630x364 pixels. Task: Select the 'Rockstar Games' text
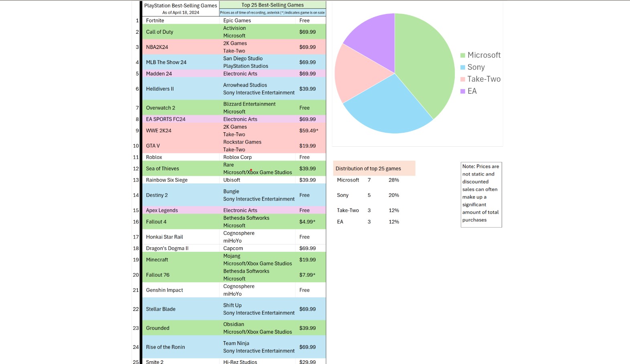tap(242, 142)
